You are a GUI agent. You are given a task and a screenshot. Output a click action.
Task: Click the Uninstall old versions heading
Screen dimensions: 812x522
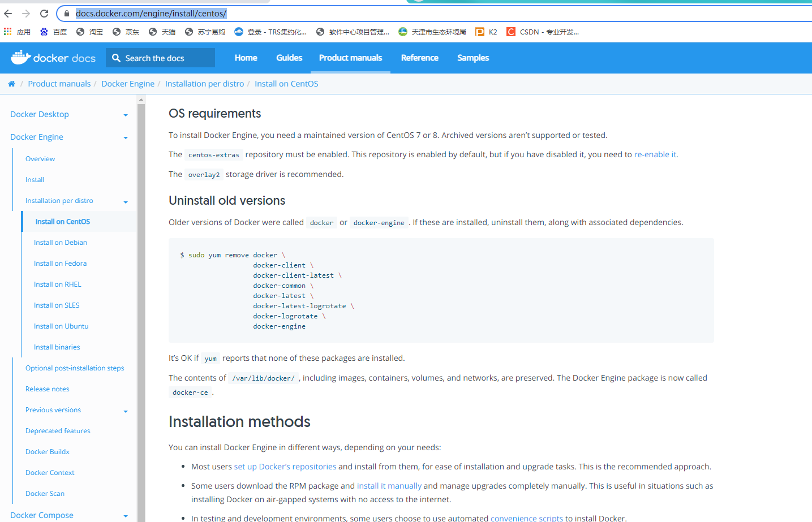pyautogui.click(x=227, y=201)
